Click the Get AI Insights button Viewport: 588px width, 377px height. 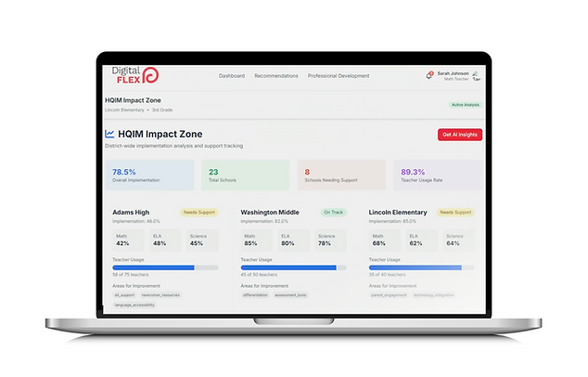(460, 135)
